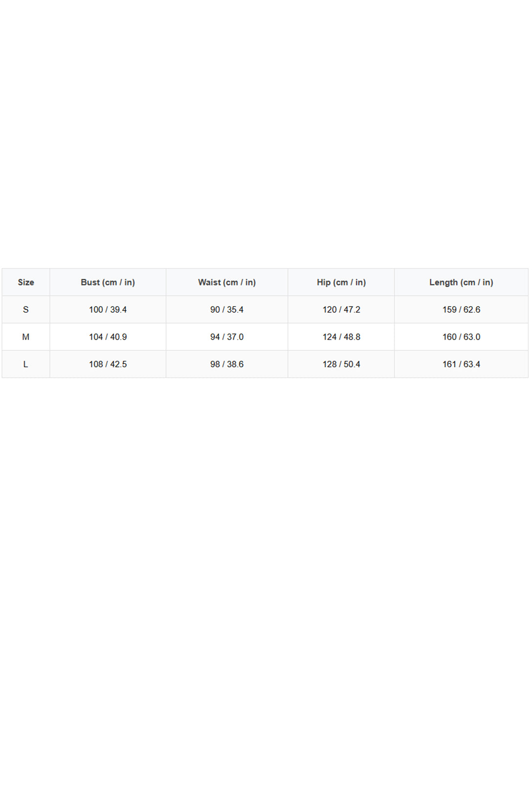Select the S size cell

pos(26,310)
